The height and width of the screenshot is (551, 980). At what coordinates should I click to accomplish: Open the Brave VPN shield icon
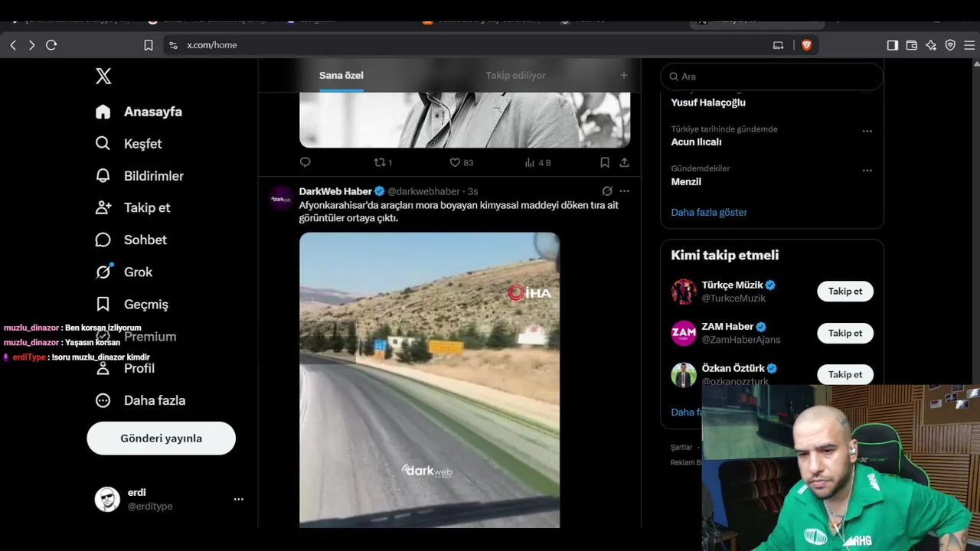(x=950, y=45)
